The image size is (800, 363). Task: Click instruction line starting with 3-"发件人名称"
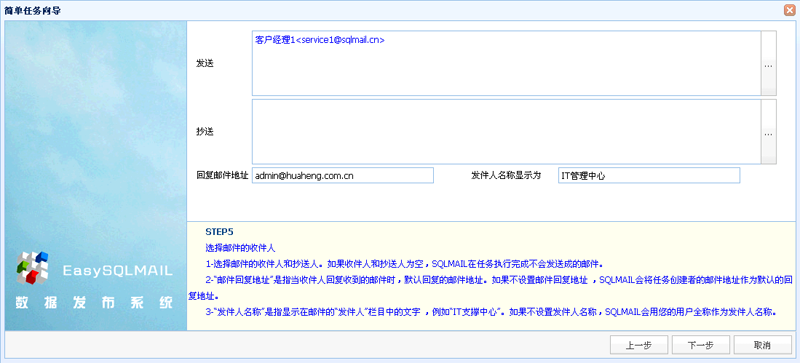click(491, 311)
